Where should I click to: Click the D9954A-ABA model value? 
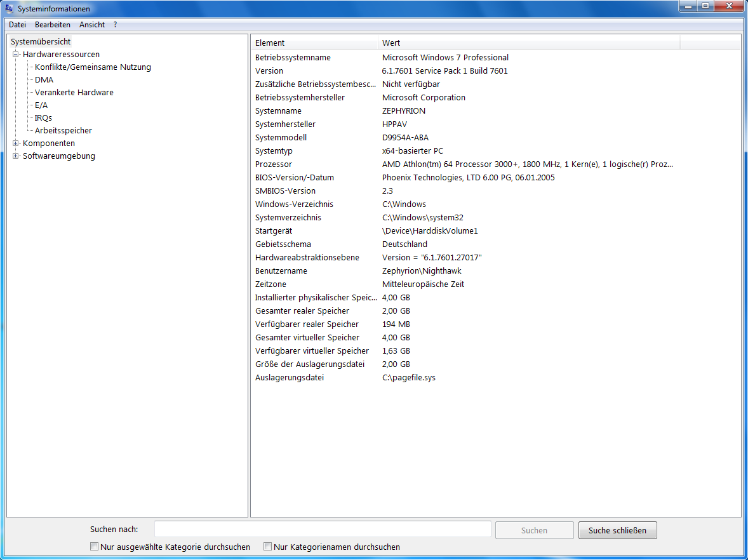[406, 137]
